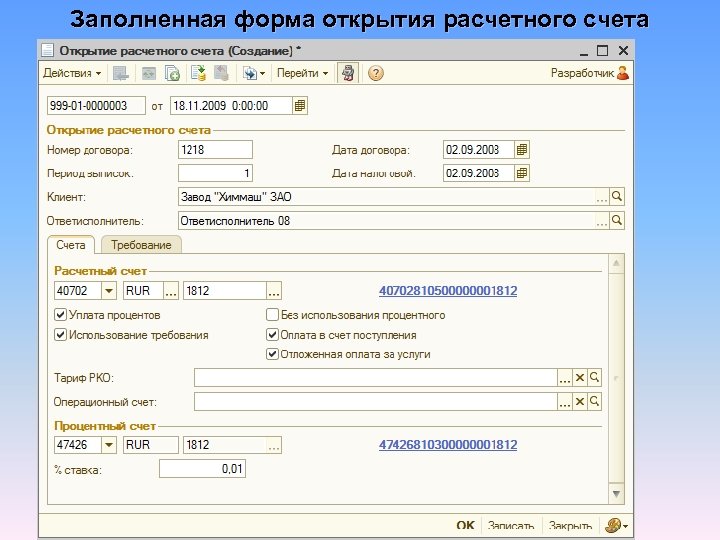Expand the 40702 account dropdown
The image size is (720, 540).
109,291
